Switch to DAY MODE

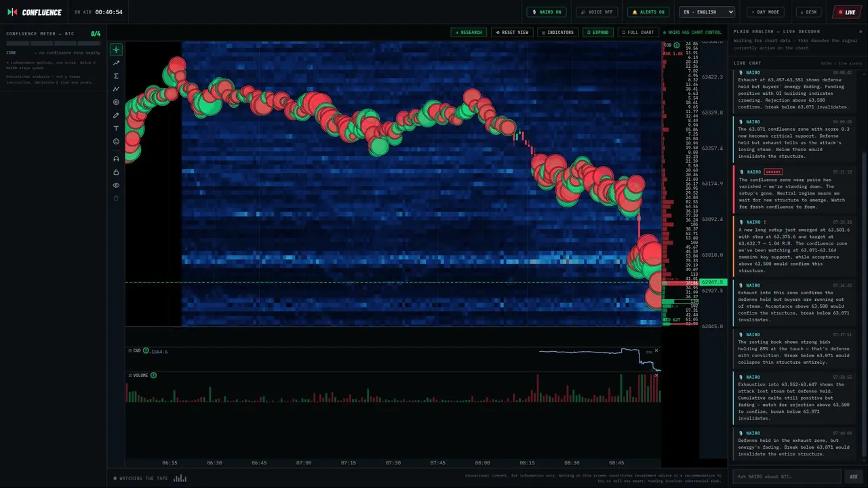tap(766, 12)
